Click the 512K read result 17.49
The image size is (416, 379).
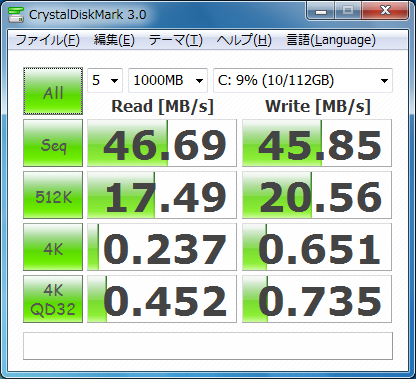click(x=162, y=195)
